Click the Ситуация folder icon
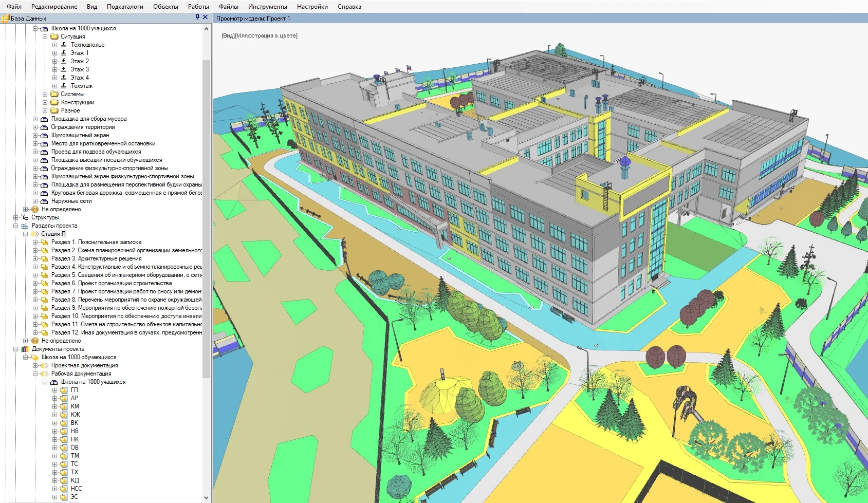The image size is (868, 503). click(x=54, y=36)
